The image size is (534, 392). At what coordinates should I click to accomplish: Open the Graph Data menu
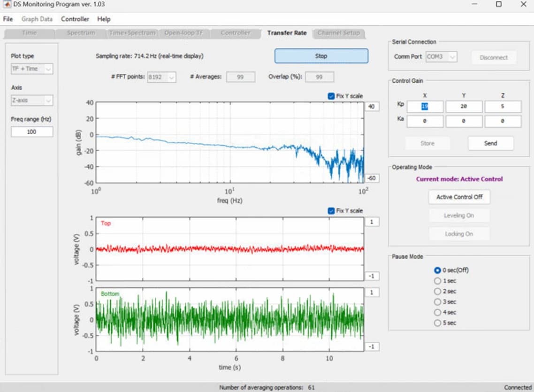(x=37, y=19)
